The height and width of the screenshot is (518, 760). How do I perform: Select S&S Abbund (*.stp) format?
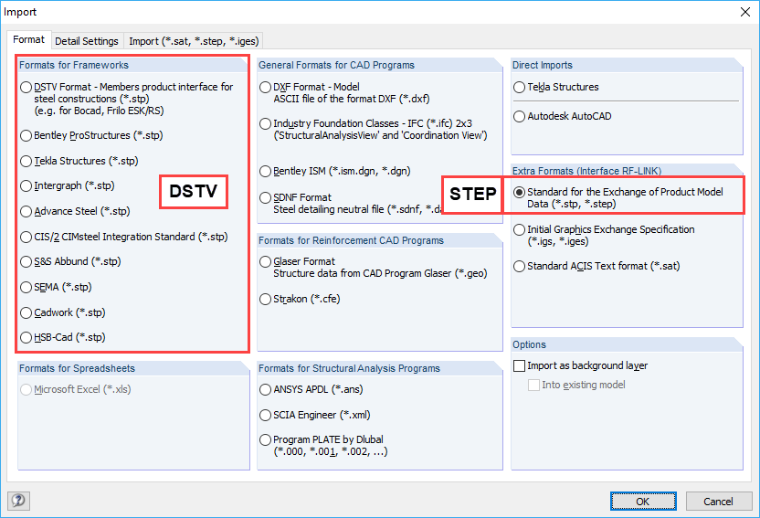(x=26, y=262)
